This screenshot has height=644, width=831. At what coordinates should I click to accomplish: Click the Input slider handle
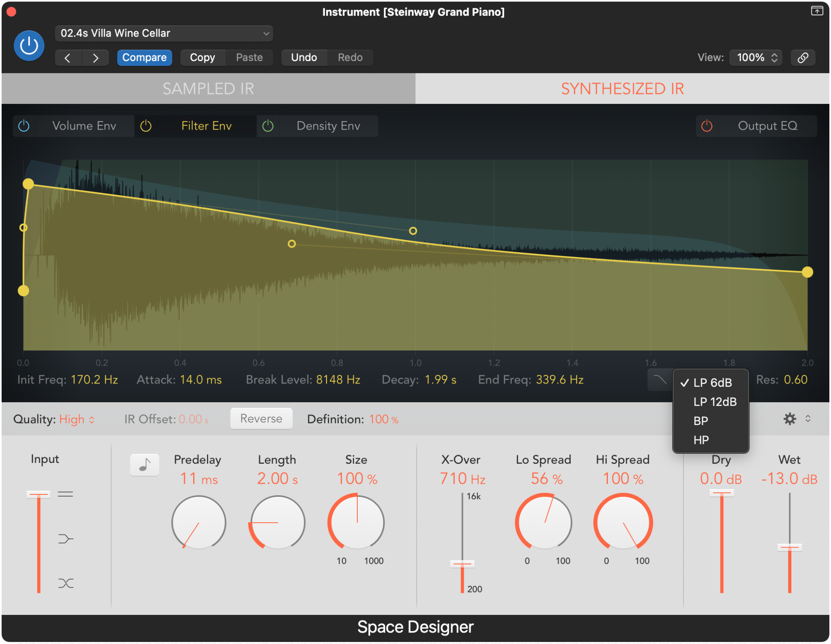point(39,494)
